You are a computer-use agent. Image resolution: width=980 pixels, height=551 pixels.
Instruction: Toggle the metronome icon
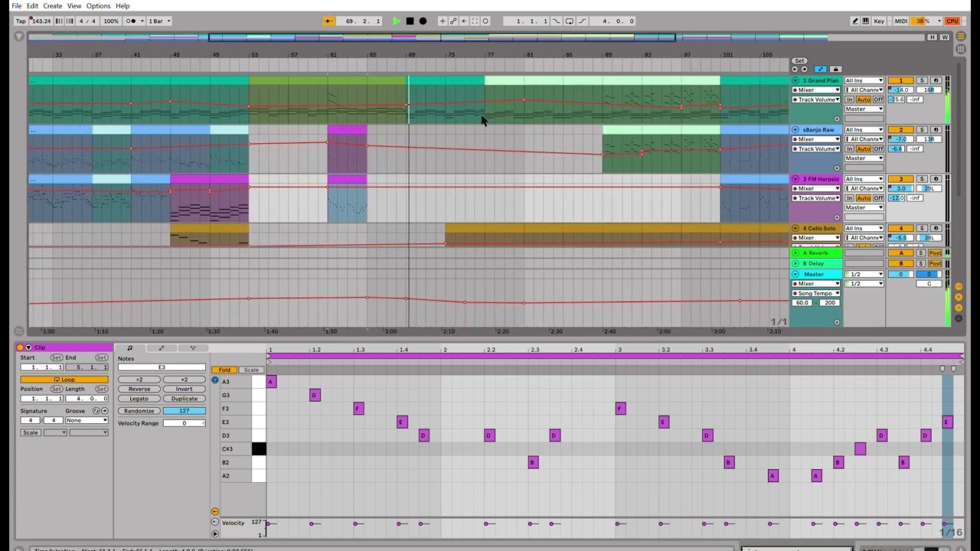tap(132, 21)
